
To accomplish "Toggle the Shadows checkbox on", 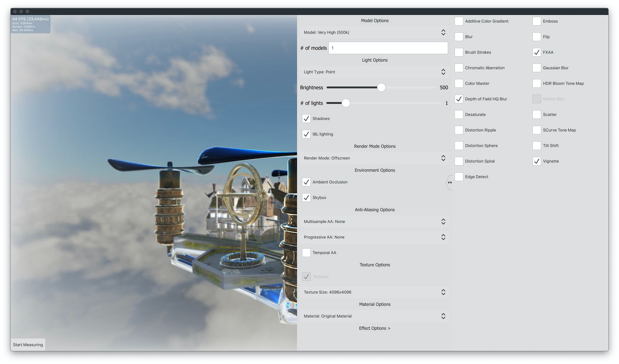I will pos(306,118).
